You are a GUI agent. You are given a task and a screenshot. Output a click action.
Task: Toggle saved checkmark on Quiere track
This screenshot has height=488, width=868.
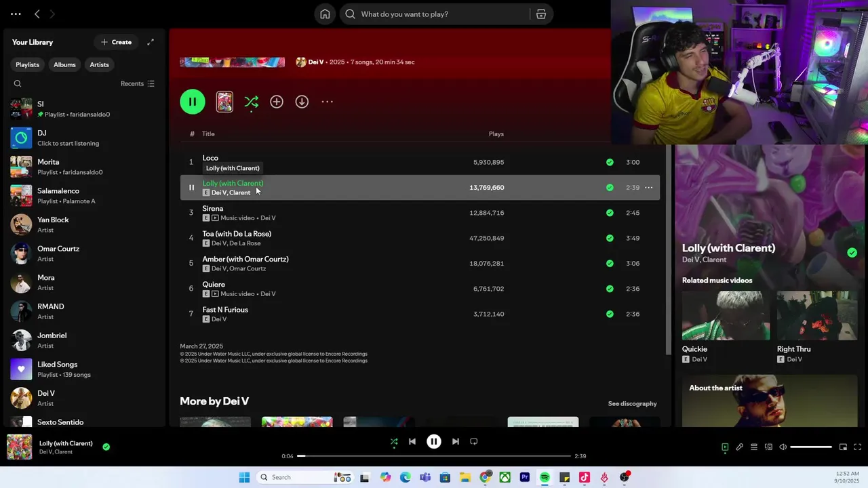coord(610,289)
